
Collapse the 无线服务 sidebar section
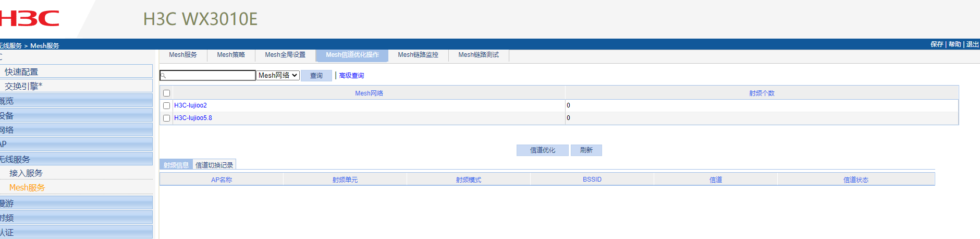[x=76, y=159]
